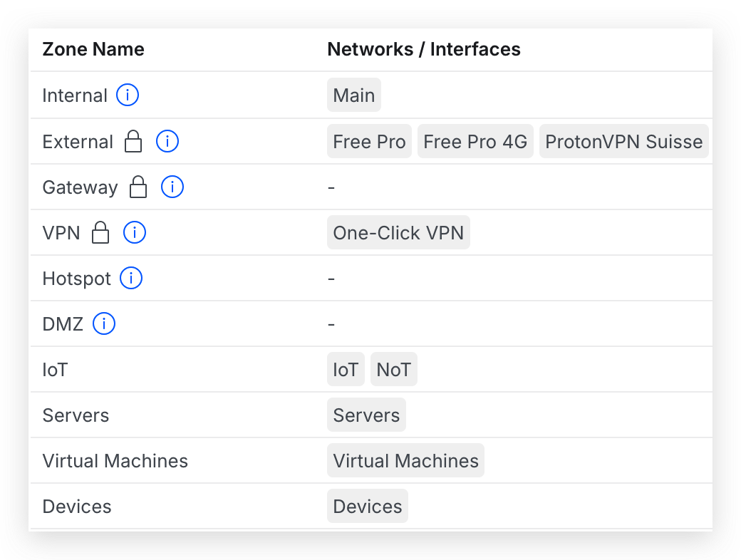
Task: Open the Virtual Machines network chip
Action: click(x=405, y=460)
